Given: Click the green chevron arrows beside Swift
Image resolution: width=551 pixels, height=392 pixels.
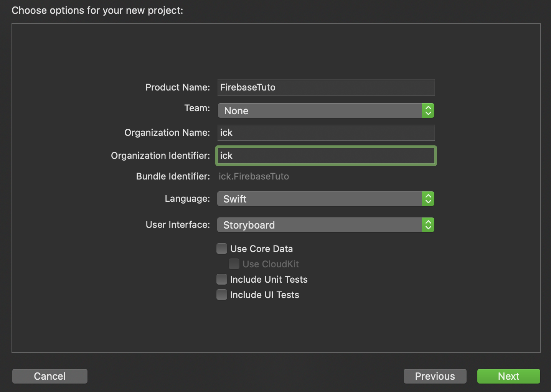Looking at the screenshot, I should [x=428, y=199].
